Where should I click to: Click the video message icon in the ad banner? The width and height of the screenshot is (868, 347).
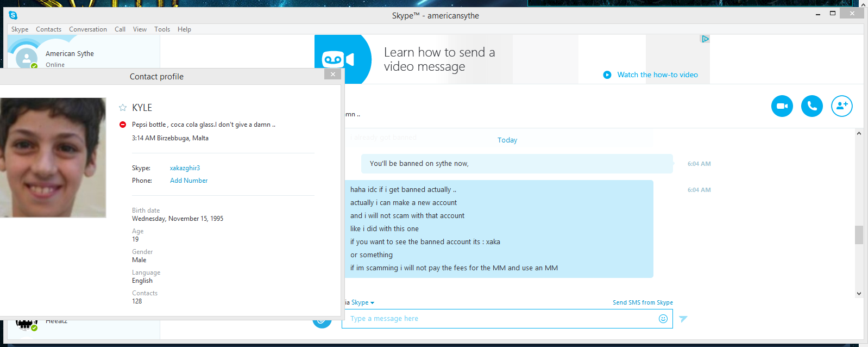[338, 59]
